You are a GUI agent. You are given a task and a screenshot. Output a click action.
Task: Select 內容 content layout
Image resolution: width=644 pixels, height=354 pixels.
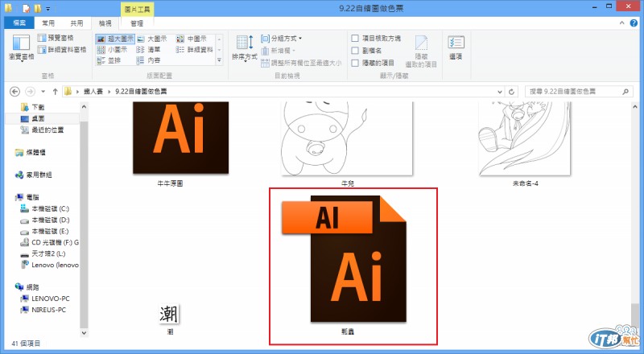pyautogui.click(x=148, y=60)
